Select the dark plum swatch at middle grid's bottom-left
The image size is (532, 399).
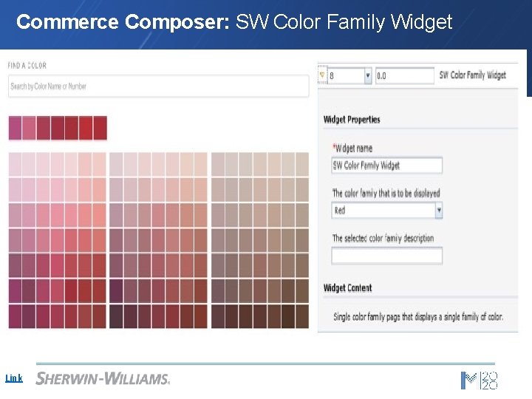(x=116, y=316)
